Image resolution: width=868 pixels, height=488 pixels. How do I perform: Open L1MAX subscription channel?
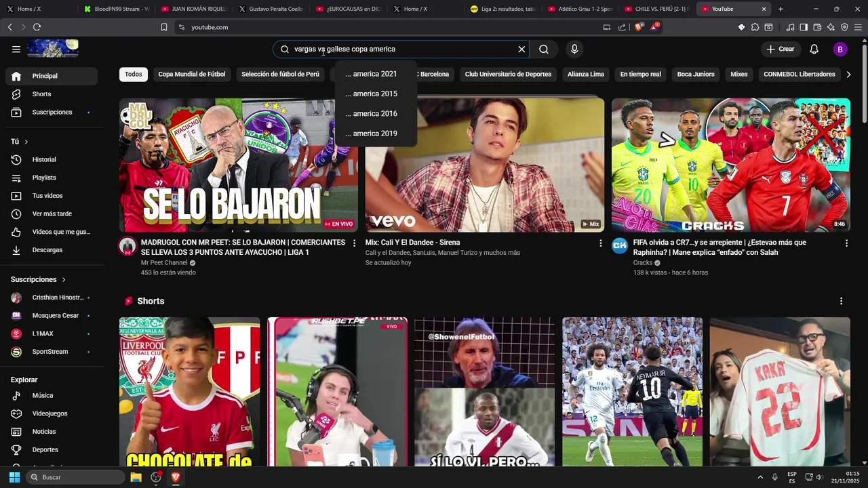[x=52, y=333]
